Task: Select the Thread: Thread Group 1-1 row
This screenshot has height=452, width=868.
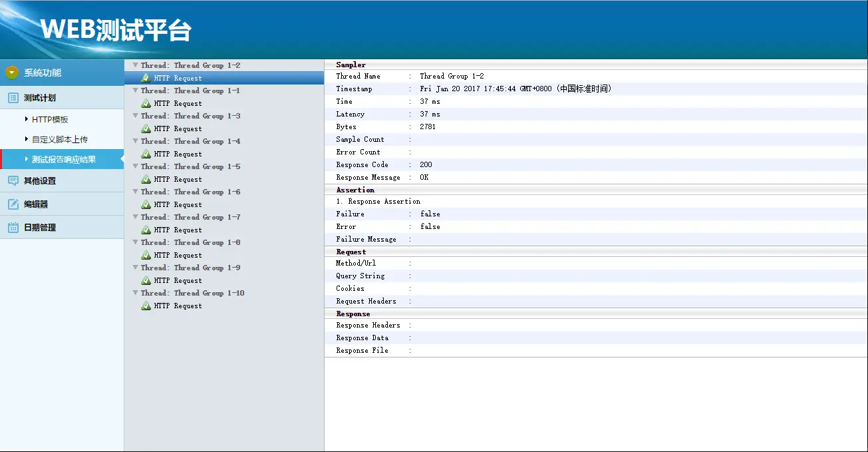Action: pos(224,91)
